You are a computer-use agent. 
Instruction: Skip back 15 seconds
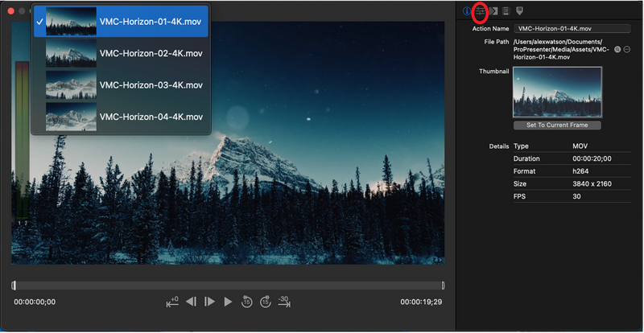[x=246, y=302]
